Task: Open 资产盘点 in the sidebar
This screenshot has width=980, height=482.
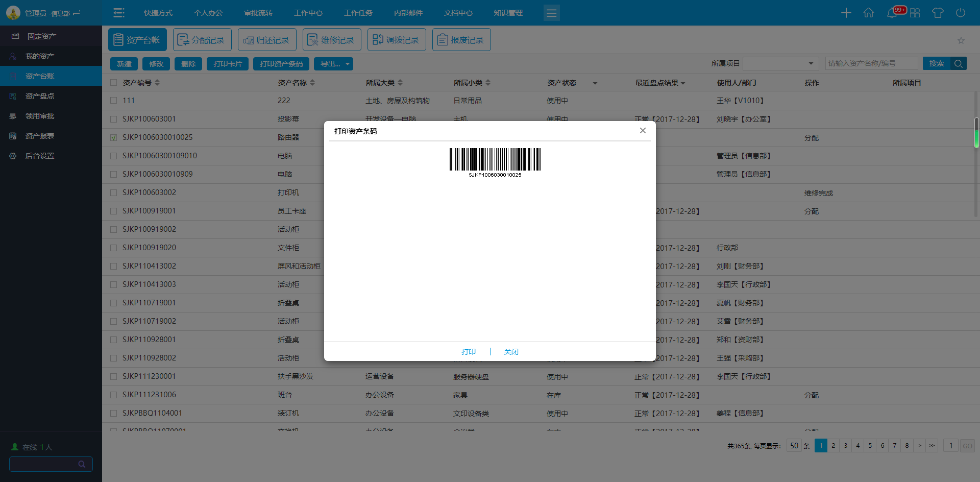Action: click(x=40, y=96)
